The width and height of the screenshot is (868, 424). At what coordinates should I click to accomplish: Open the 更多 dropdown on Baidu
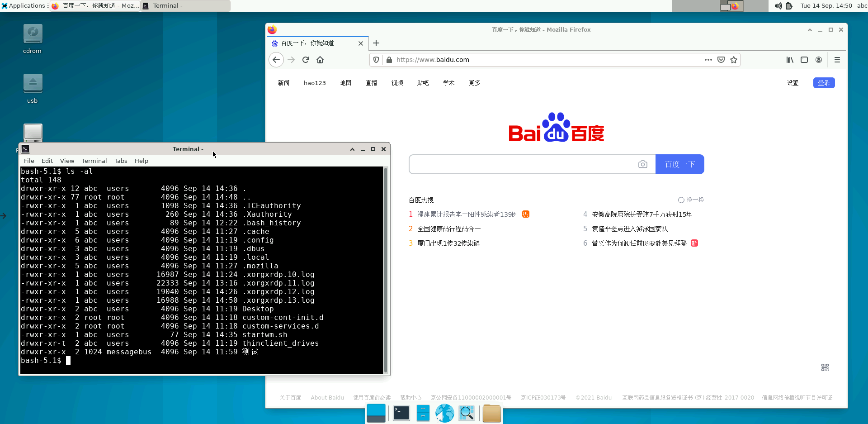[x=474, y=83]
